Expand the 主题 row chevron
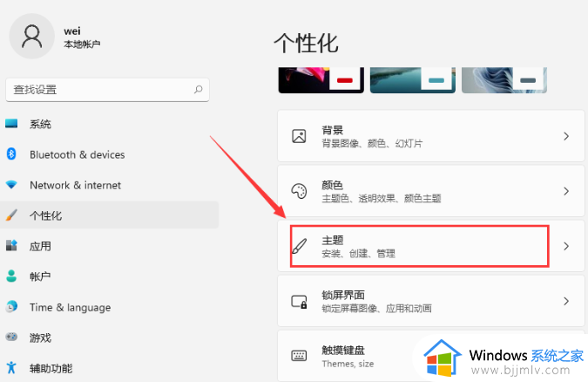This screenshot has width=588, height=382. pos(566,246)
